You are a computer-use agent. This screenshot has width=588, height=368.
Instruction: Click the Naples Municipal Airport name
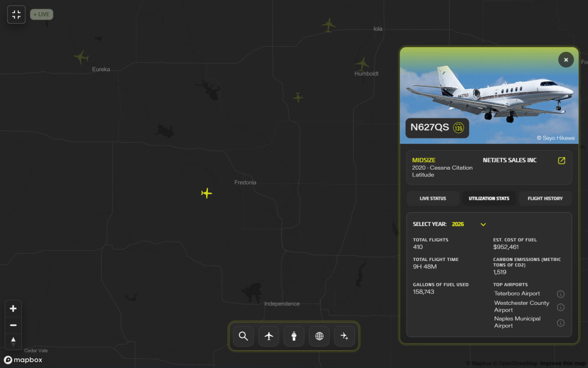point(517,322)
